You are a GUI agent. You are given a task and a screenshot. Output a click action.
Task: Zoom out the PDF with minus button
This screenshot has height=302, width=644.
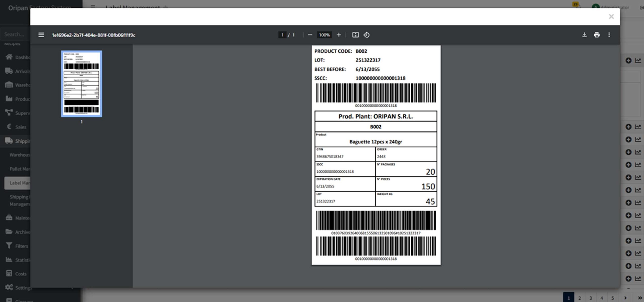coord(310,35)
